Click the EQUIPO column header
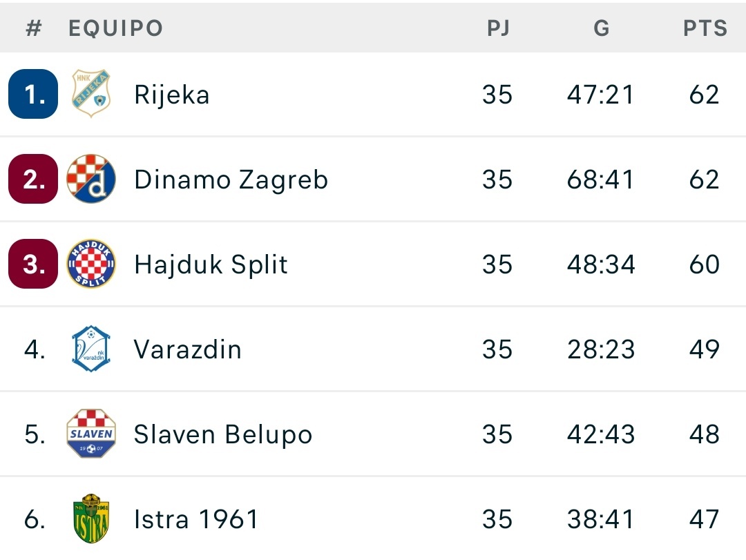 click(116, 28)
